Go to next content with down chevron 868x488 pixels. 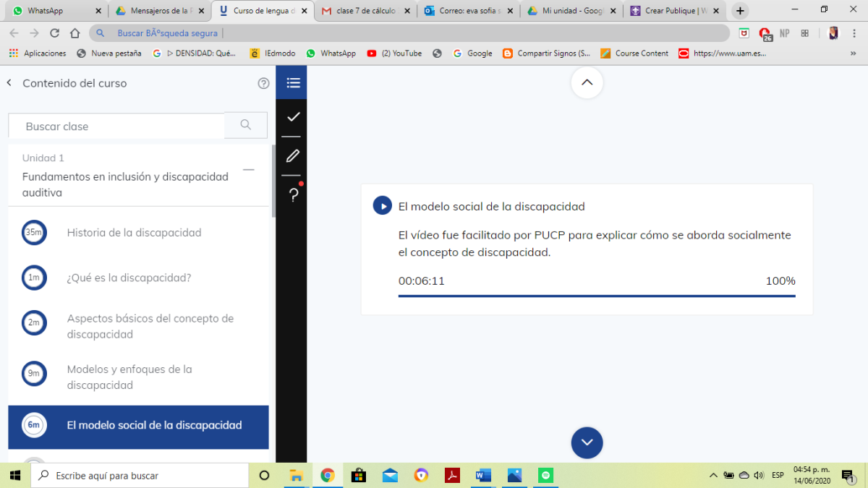pyautogui.click(x=587, y=442)
